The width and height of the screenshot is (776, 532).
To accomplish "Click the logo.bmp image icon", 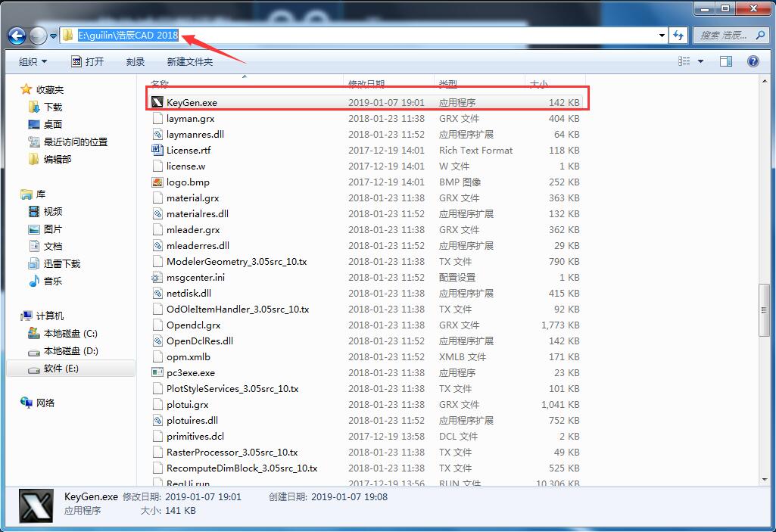I will pyautogui.click(x=157, y=182).
